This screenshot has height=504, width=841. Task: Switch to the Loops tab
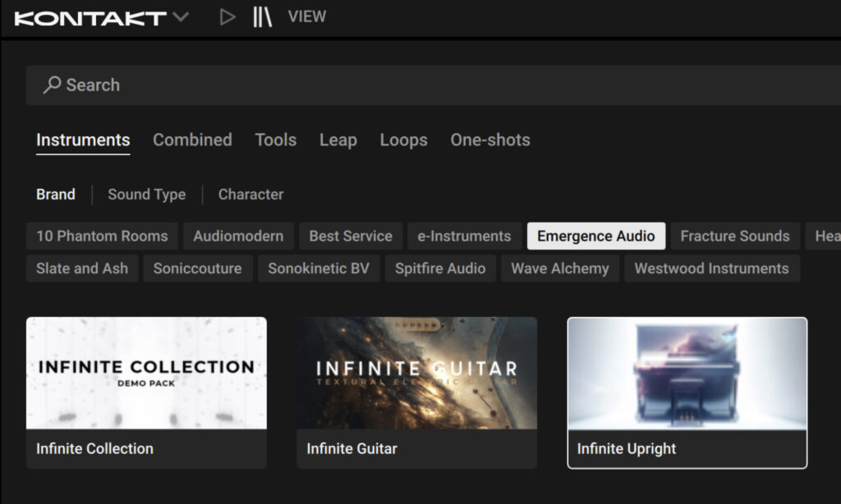click(403, 140)
